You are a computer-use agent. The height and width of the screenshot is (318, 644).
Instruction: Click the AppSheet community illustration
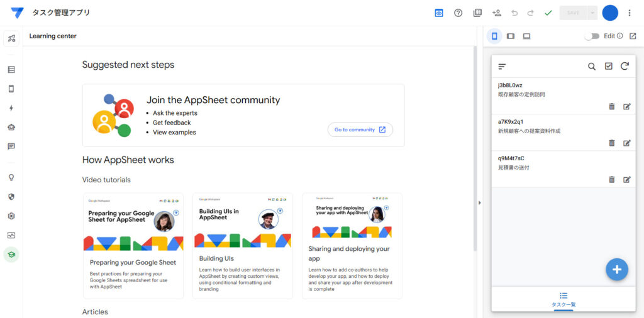click(113, 115)
